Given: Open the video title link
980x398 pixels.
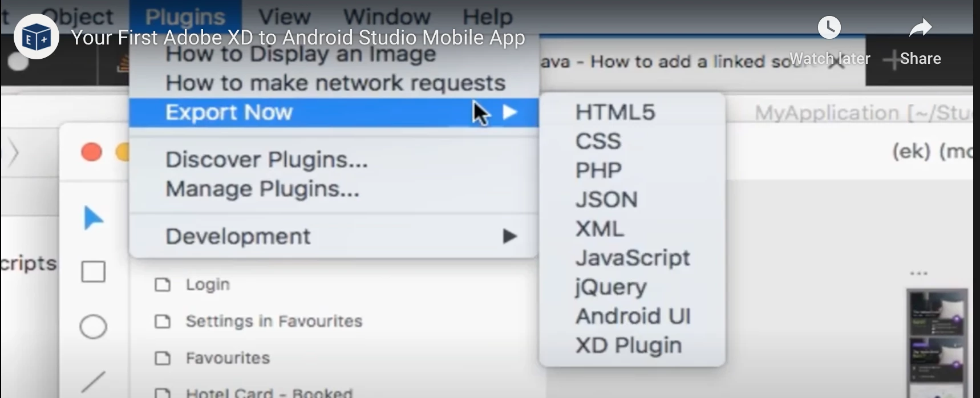Looking at the screenshot, I should pos(298,38).
